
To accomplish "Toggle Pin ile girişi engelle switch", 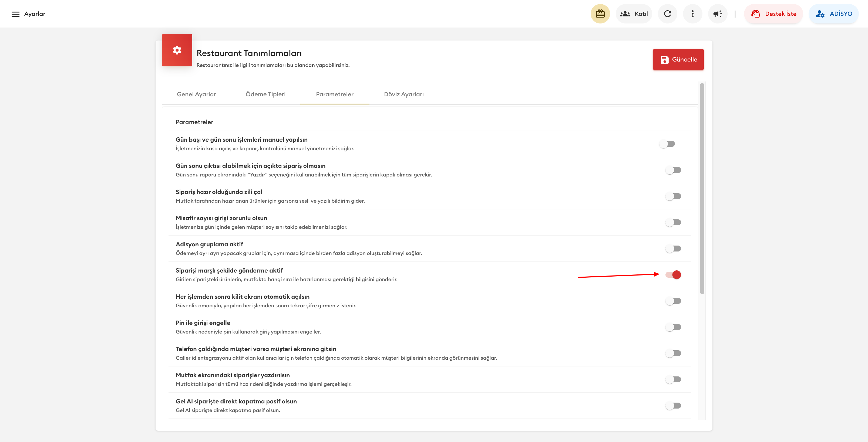I will [673, 327].
